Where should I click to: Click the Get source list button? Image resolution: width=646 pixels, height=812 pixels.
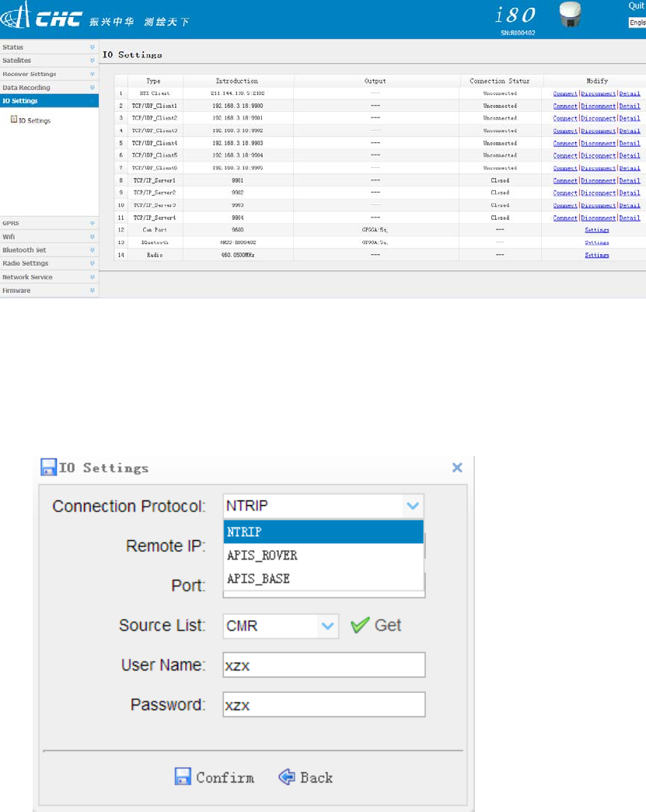pyautogui.click(x=376, y=626)
